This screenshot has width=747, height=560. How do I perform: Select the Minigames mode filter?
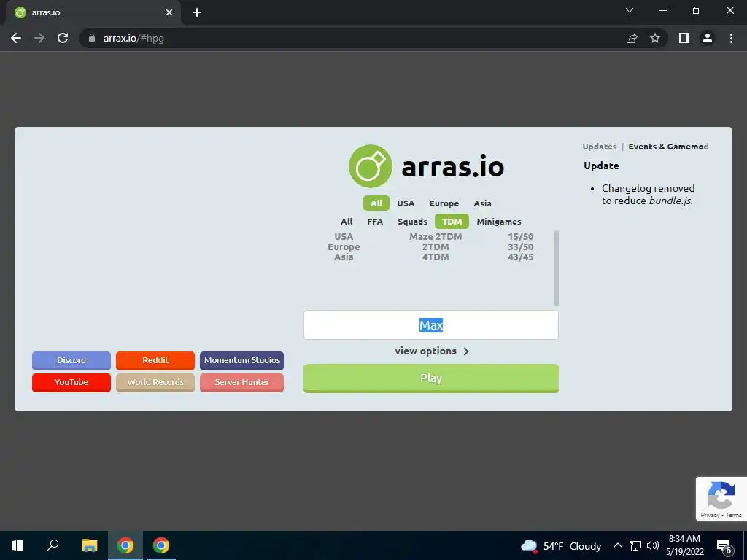499,222
